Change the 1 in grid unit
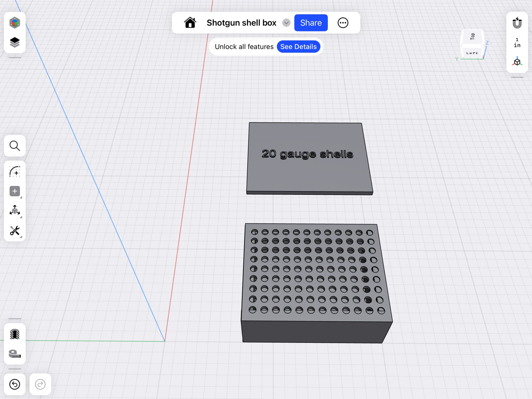Viewport: 532px width, 399px height. [517, 43]
